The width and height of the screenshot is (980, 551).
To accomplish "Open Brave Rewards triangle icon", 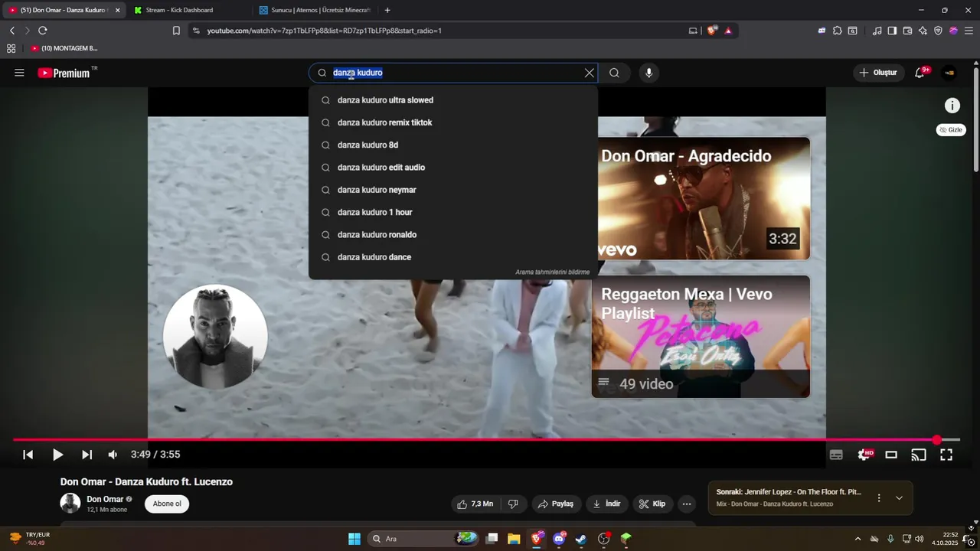I will [728, 31].
